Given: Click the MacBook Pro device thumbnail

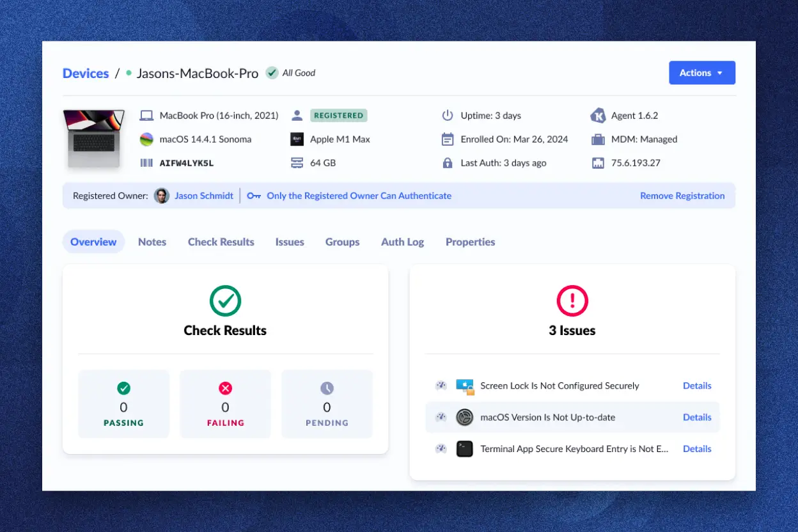Looking at the screenshot, I should pos(93,138).
